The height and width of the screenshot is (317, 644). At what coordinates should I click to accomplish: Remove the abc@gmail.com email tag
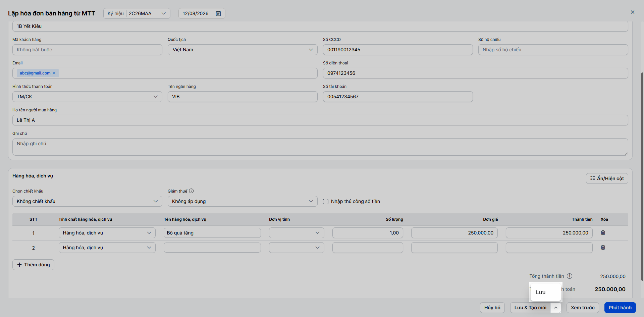tap(54, 73)
